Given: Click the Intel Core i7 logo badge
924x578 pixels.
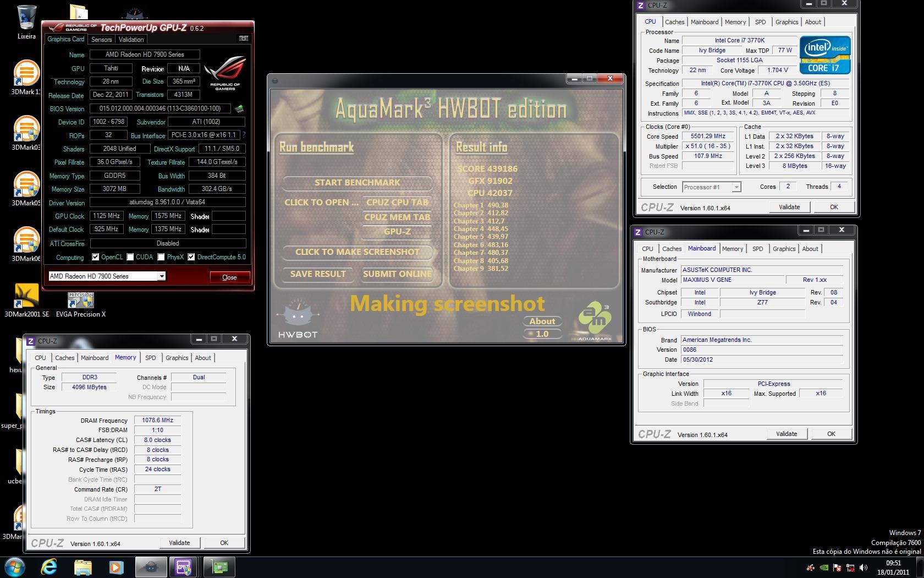Looking at the screenshot, I should tap(825, 55).
